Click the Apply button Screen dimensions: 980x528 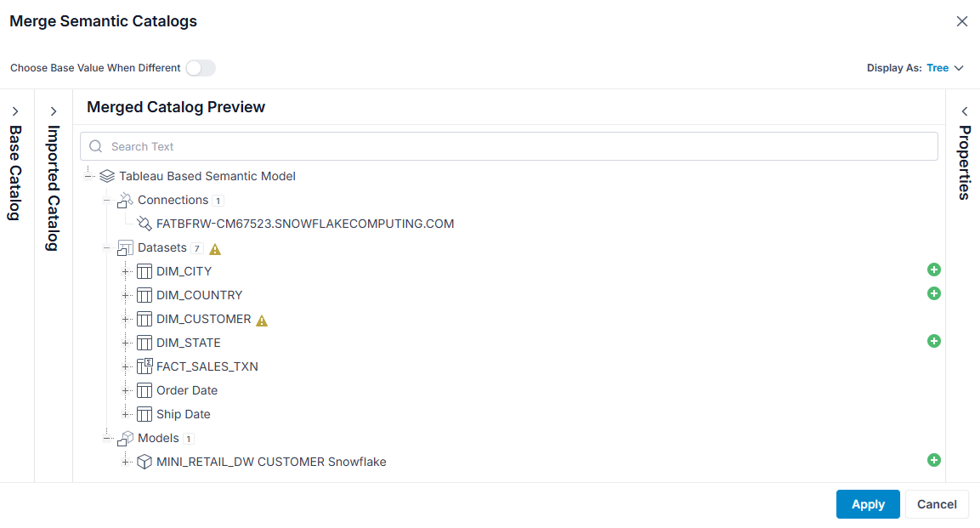click(868, 504)
